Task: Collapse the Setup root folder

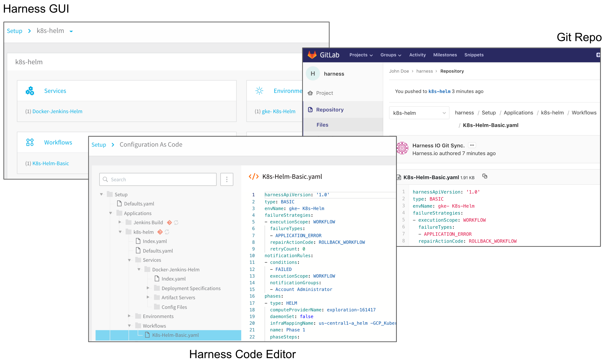Action: (101, 194)
